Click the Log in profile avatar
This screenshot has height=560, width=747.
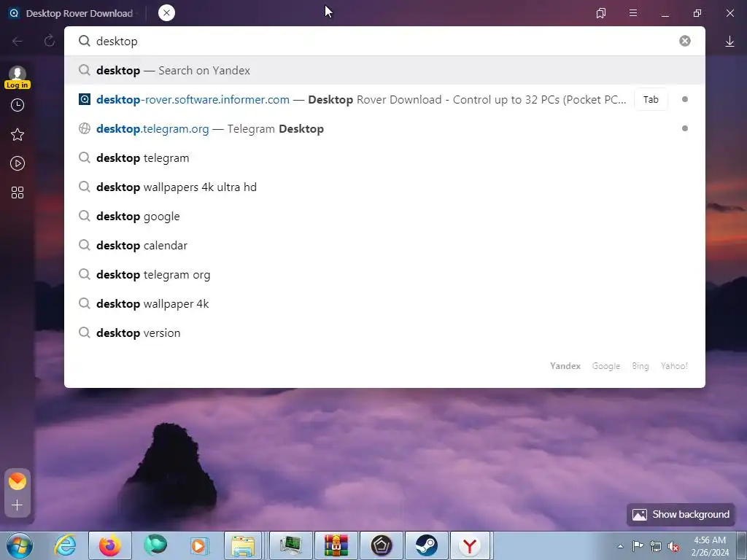[x=18, y=77]
